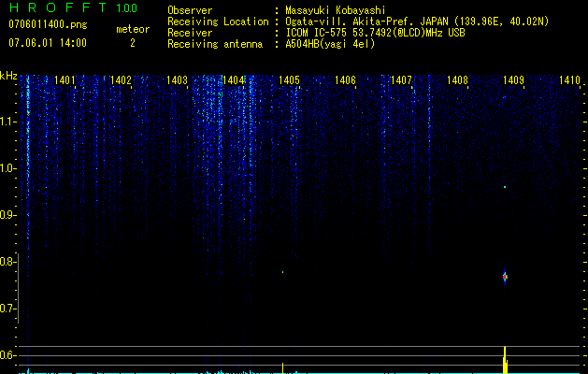Image resolution: width=588 pixels, height=374 pixels.
Task: Click the 0.8 kHz axis label
Action: (x=7, y=262)
